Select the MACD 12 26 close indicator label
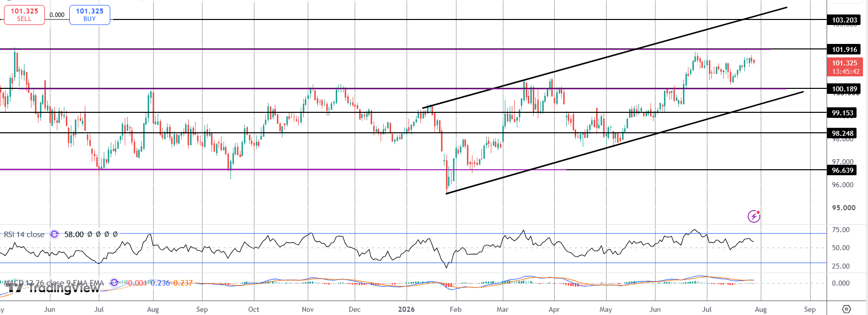The height and width of the screenshot is (315, 868). pos(54,283)
